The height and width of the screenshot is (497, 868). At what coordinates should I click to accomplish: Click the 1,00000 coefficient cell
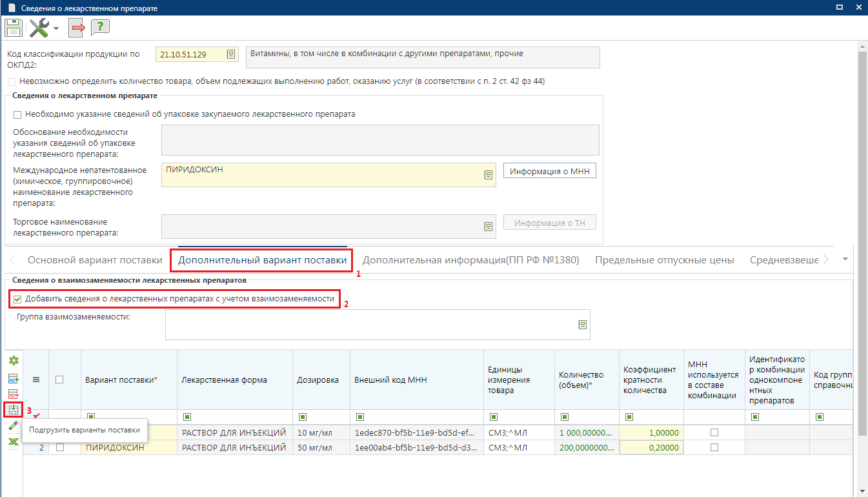651,432
